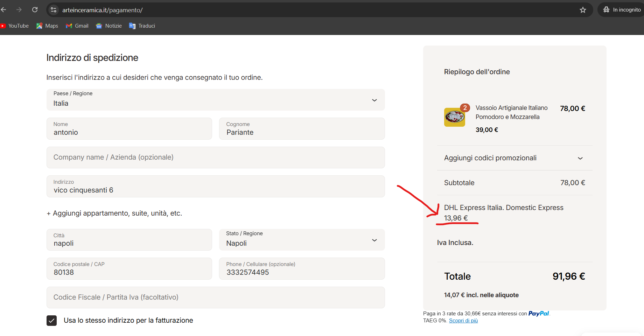
Task: Open the Traduci bookmark
Action: click(142, 26)
